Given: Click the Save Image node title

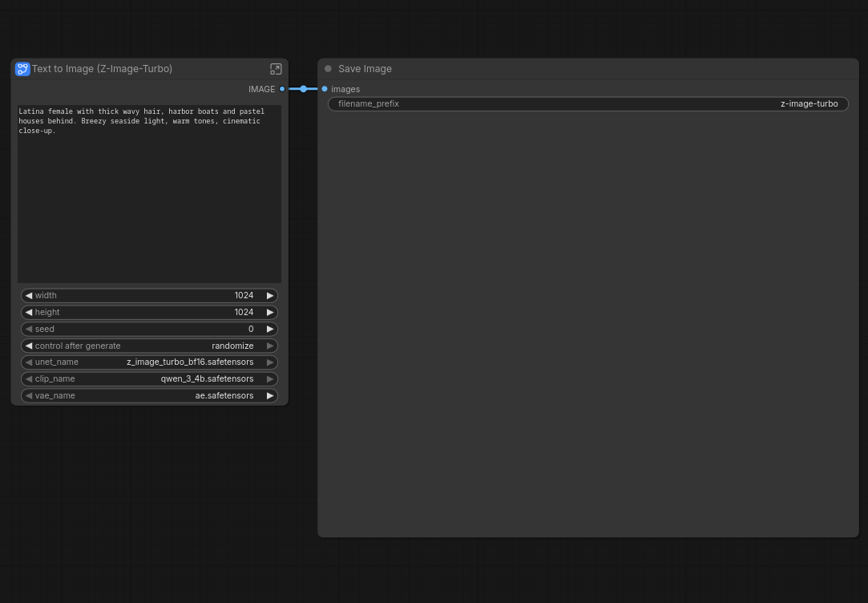Looking at the screenshot, I should (365, 69).
